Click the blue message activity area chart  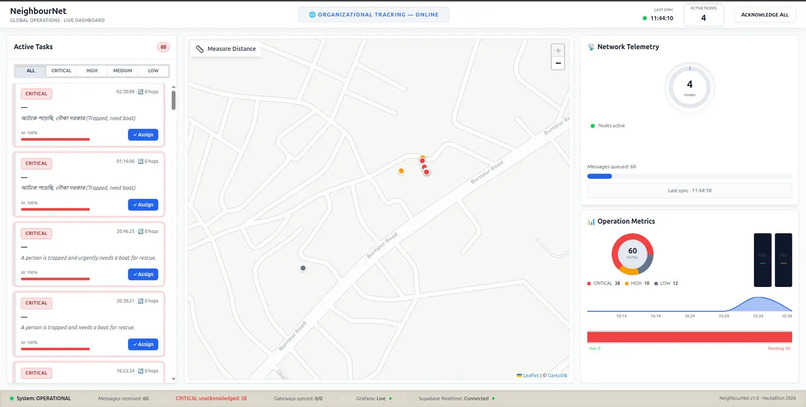(x=689, y=305)
